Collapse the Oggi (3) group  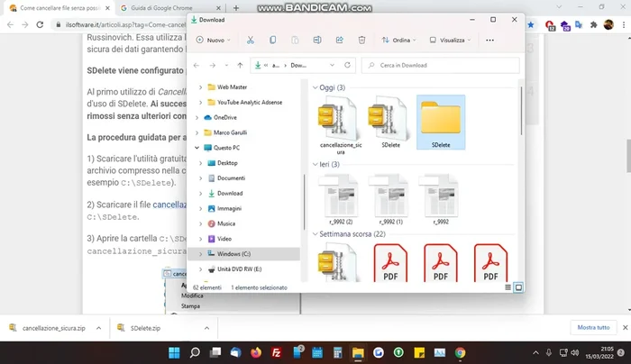pos(315,87)
